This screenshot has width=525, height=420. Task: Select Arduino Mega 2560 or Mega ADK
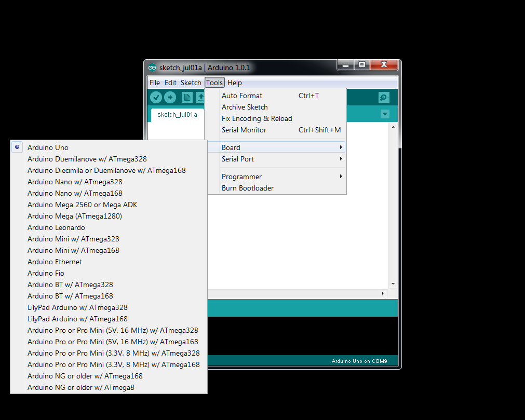[x=109, y=205]
